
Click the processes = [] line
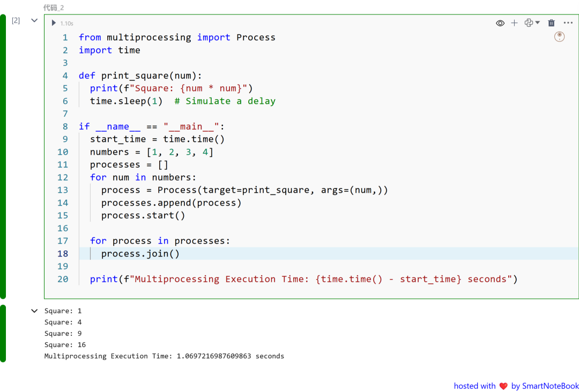tap(129, 164)
